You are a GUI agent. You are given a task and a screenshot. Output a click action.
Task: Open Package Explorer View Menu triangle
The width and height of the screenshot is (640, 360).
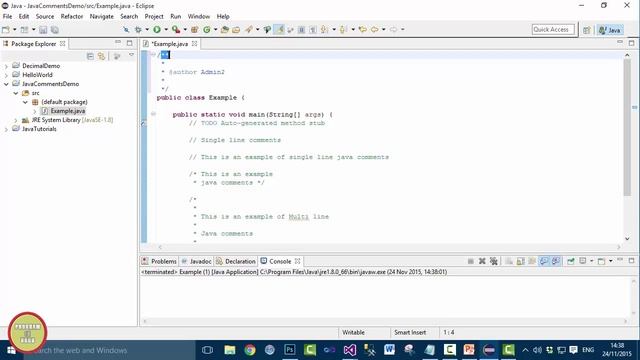coord(131,55)
